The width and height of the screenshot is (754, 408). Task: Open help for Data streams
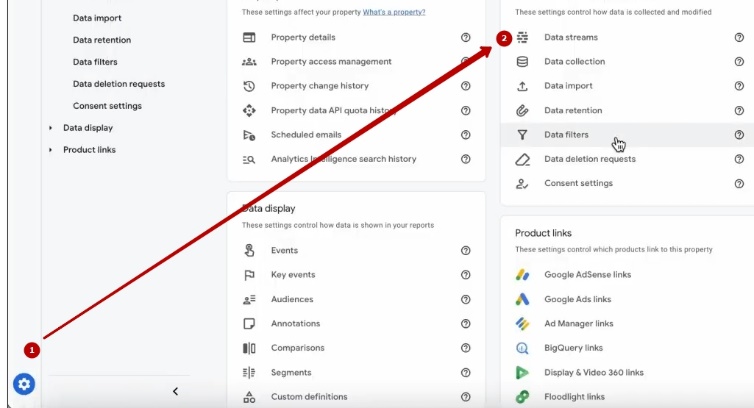[x=739, y=37]
